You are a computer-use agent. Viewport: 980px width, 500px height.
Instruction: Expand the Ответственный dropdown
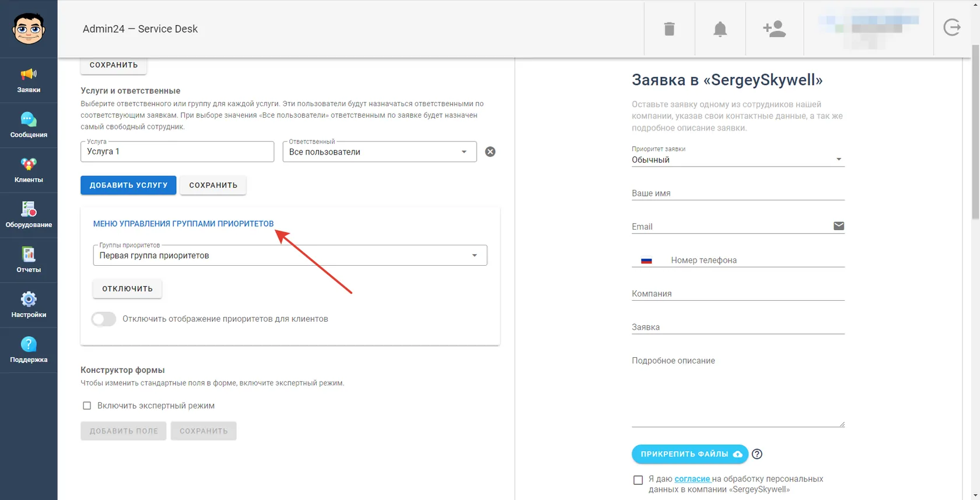380,152
